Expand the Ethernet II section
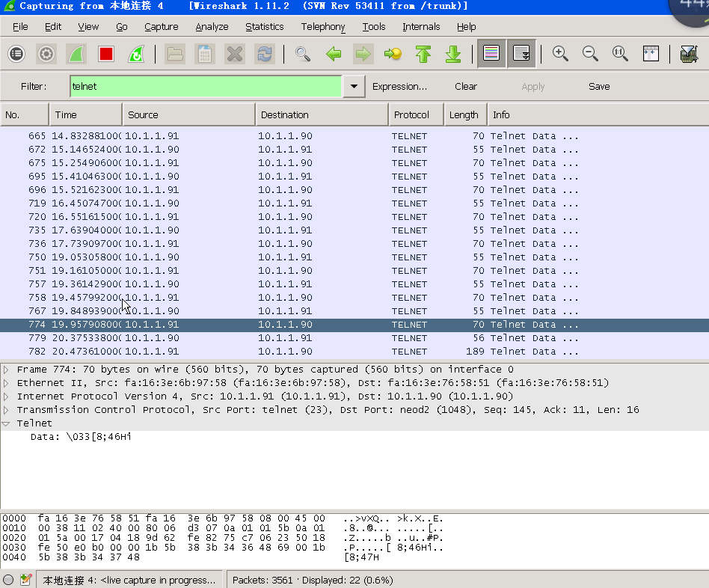The image size is (709, 588). [6, 383]
